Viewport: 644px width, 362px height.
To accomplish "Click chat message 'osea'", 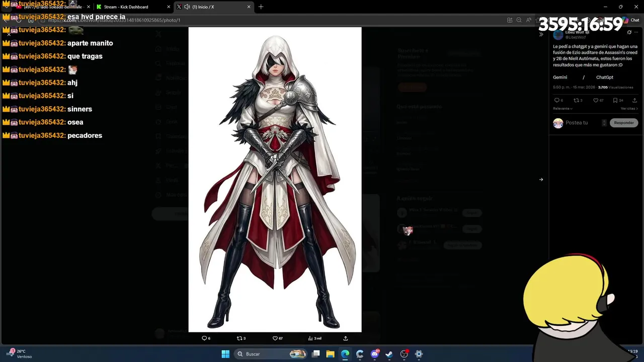I will [x=75, y=122].
